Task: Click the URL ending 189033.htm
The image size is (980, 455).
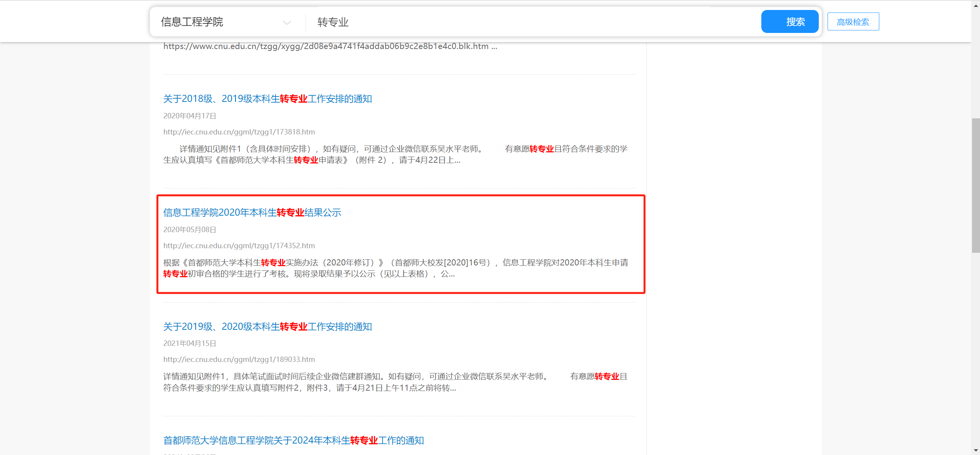Action: pyautogui.click(x=239, y=359)
